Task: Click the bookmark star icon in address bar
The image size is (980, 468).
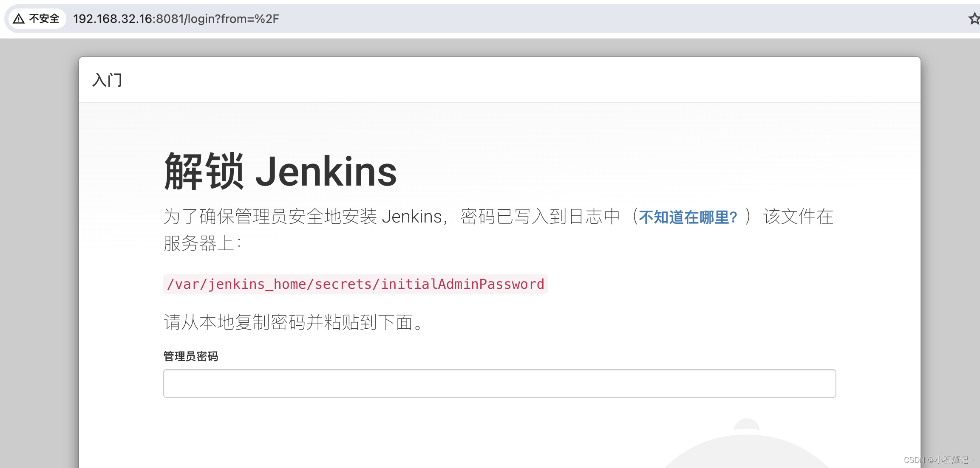Action: click(x=974, y=19)
